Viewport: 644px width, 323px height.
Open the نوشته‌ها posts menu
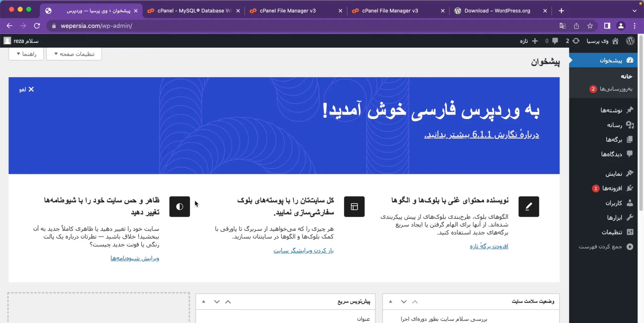coord(611,110)
